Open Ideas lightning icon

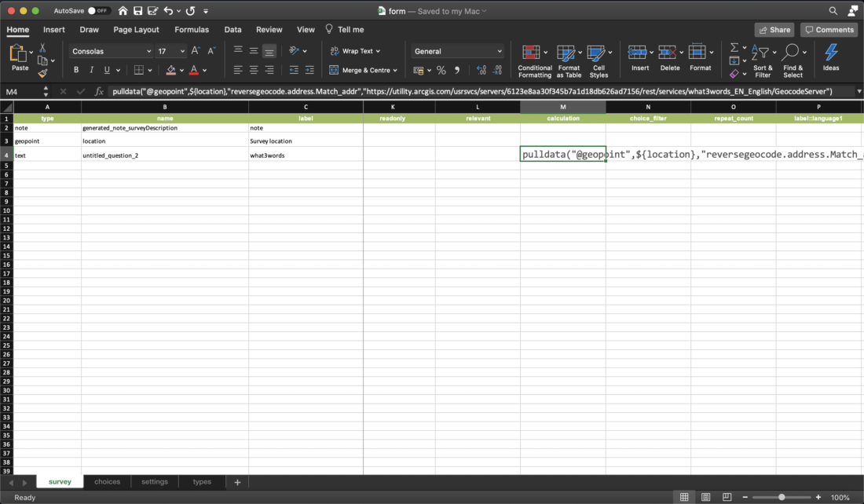(x=831, y=57)
